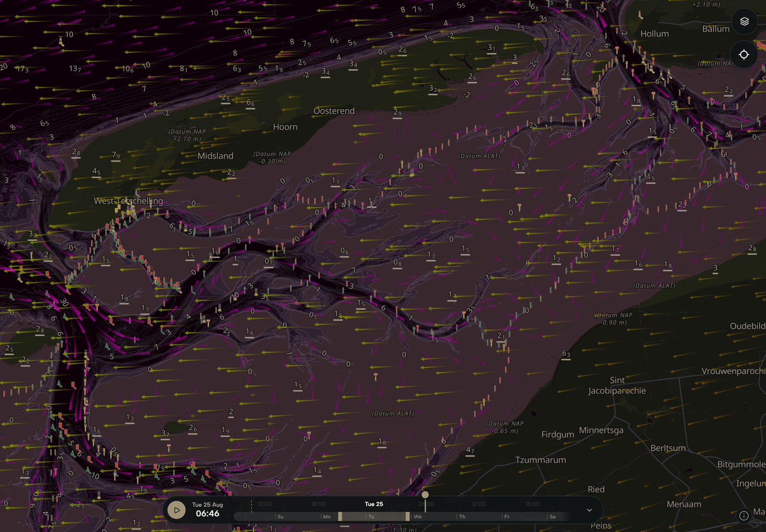Click the West-Terschelling town label
The height and width of the screenshot is (532, 766).
coord(128,201)
